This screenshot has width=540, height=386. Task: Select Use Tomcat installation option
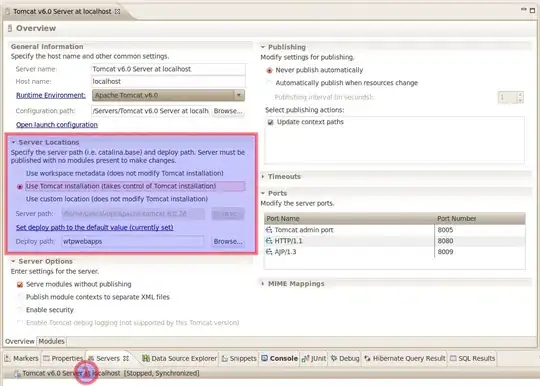[x=20, y=186]
